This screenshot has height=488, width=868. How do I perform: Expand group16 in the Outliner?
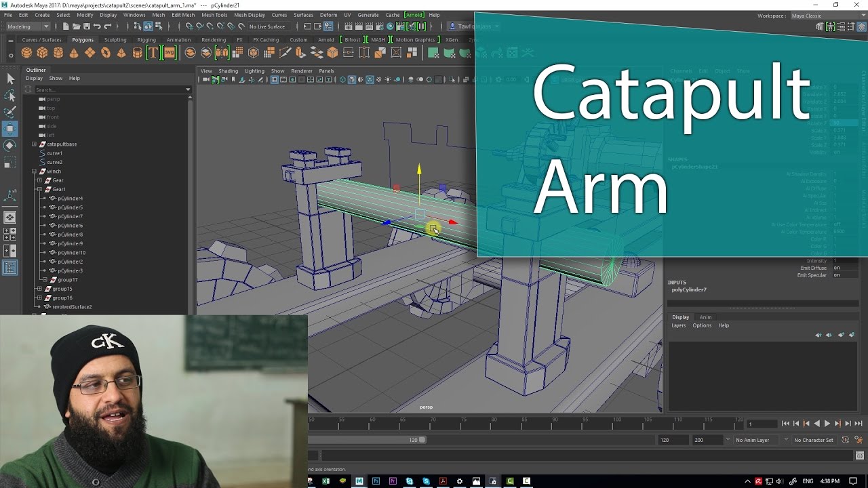(39, 298)
